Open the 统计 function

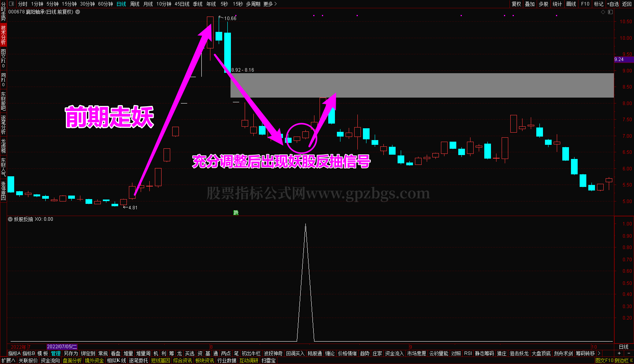click(x=557, y=4)
